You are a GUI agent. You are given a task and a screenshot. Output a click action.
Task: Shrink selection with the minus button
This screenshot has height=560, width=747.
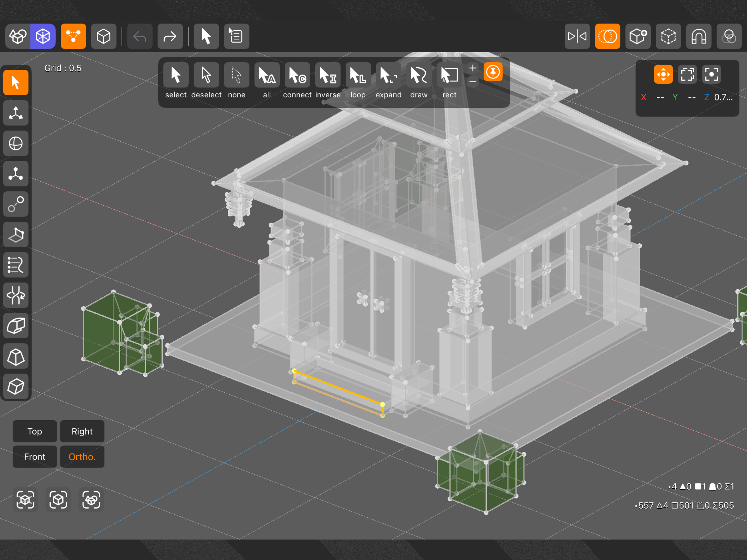coord(473,82)
